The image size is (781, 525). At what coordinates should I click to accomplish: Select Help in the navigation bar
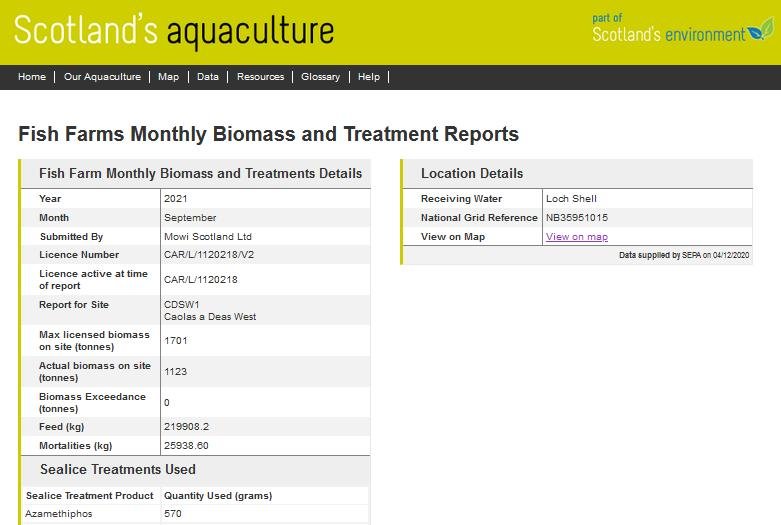(369, 77)
